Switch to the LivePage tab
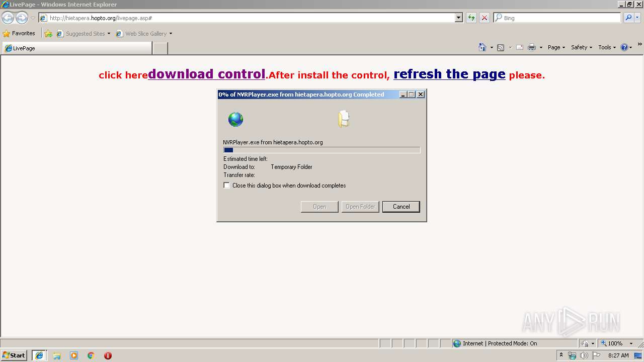Viewport: 644px width, 362px height. 76,48
